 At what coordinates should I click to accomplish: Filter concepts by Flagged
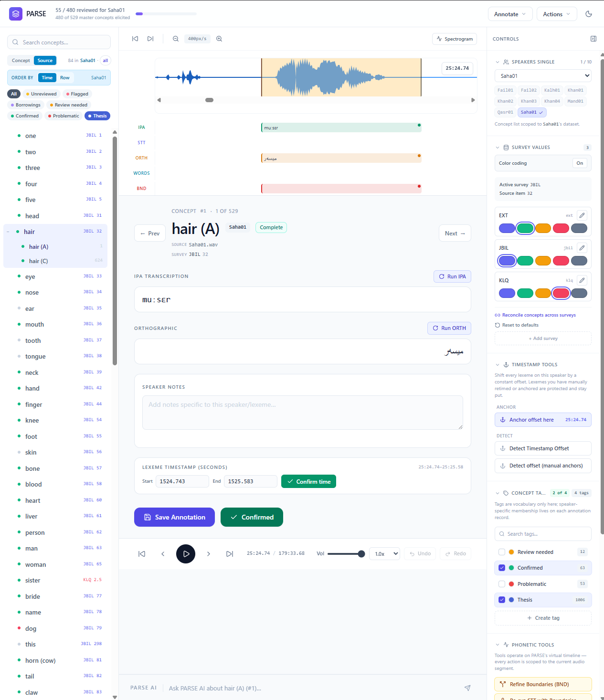point(77,94)
